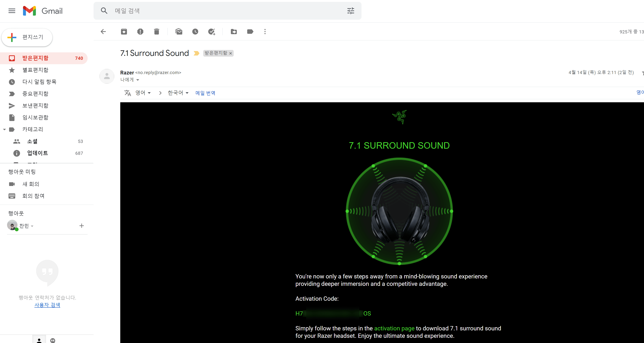Image resolution: width=644 pixels, height=343 pixels.
Task: Delete this email with trash icon
Action: tap(156, 32)
